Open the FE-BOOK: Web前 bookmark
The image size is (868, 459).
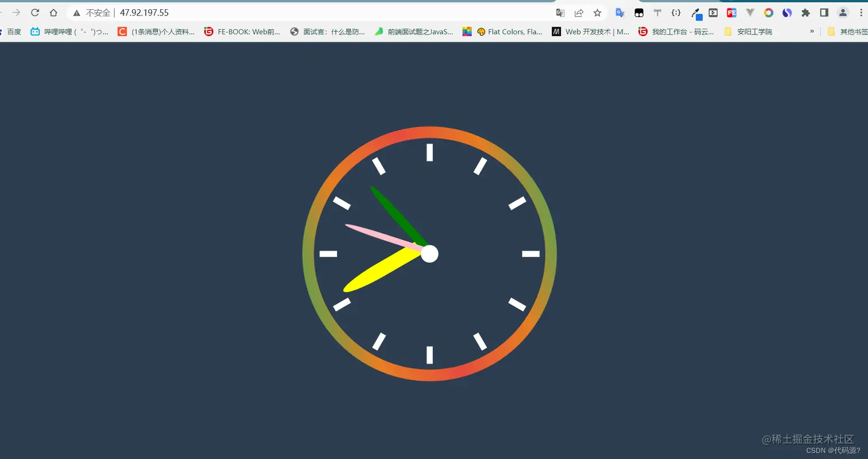coord(242,32)
